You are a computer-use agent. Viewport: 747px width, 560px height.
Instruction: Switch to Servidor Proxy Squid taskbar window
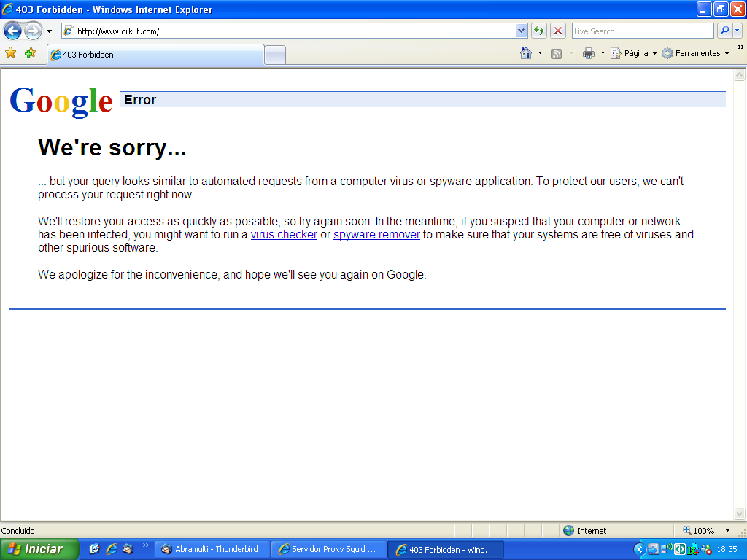click(x=329, y=549)
